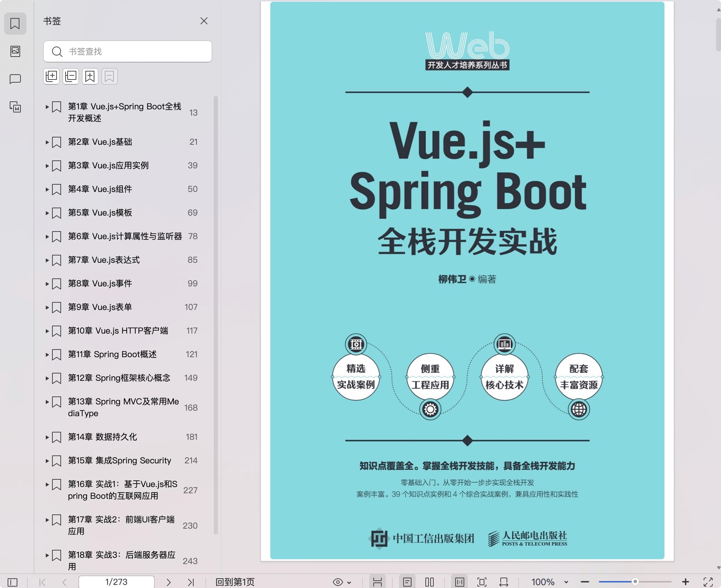Open bookmark 第16章 实战1 互联网应用
This screenshot has width=721, height=588.
[x=123, y=490]
